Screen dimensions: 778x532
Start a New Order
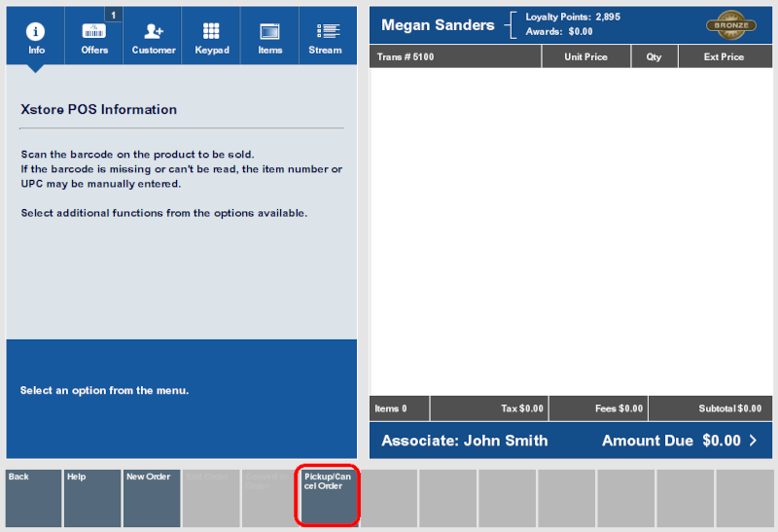(152, 498)
